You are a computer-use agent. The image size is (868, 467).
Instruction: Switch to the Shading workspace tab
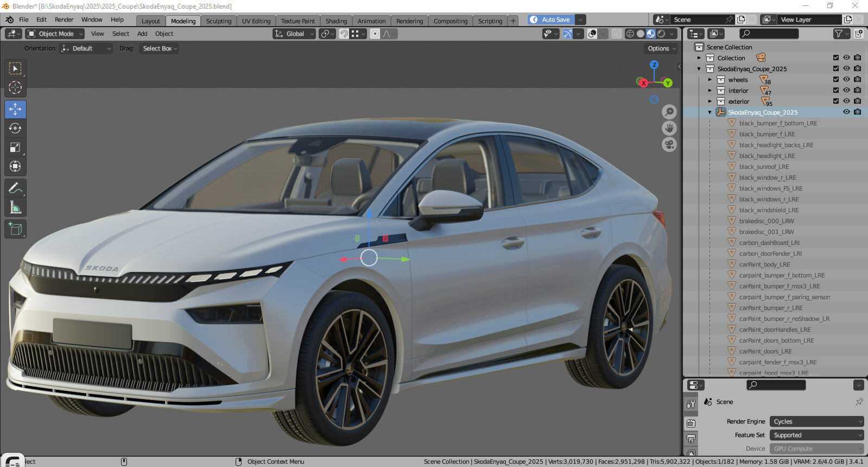[336, 21]
